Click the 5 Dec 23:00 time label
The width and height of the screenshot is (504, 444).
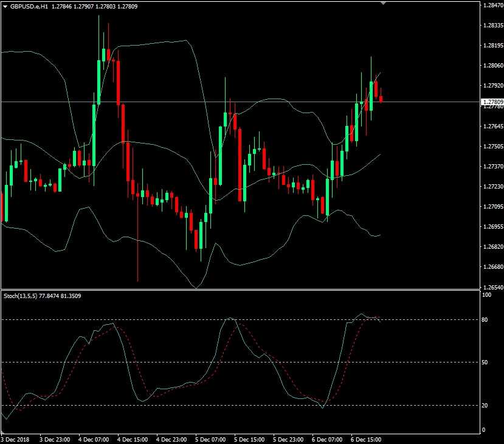pyautogui.click(x=288, y=439)
